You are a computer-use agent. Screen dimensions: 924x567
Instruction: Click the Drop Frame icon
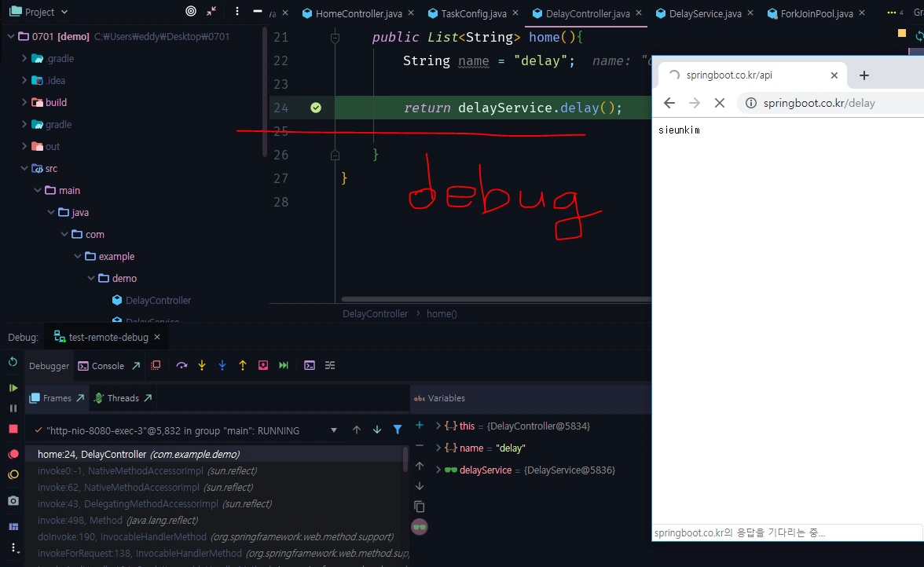pos(262,365)
